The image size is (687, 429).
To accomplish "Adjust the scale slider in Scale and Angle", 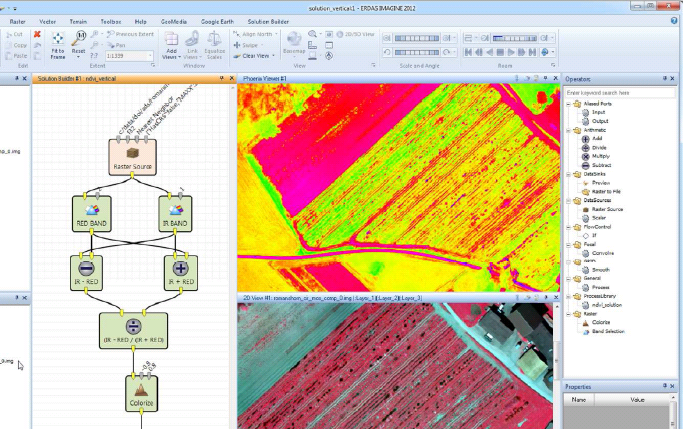I will coord(417,38).
